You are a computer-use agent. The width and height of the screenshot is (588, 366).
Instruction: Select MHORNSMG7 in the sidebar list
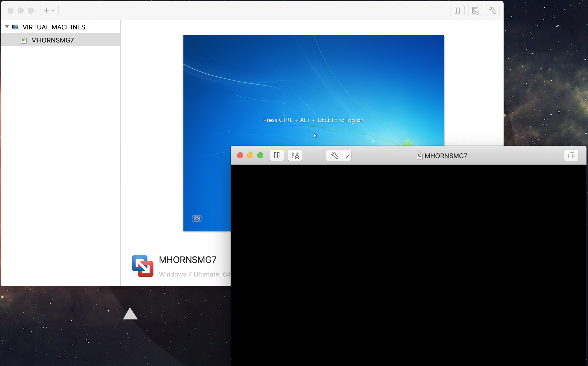(52, 40)
